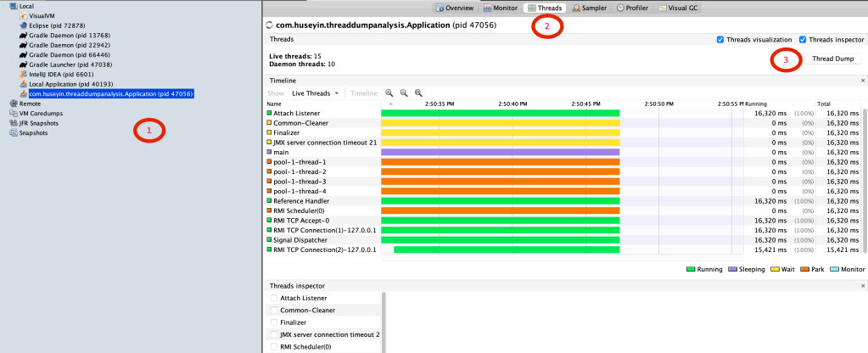Click the JFR Snapshots node icon
This screenshot has width=868, height=353.
(14, 123)
